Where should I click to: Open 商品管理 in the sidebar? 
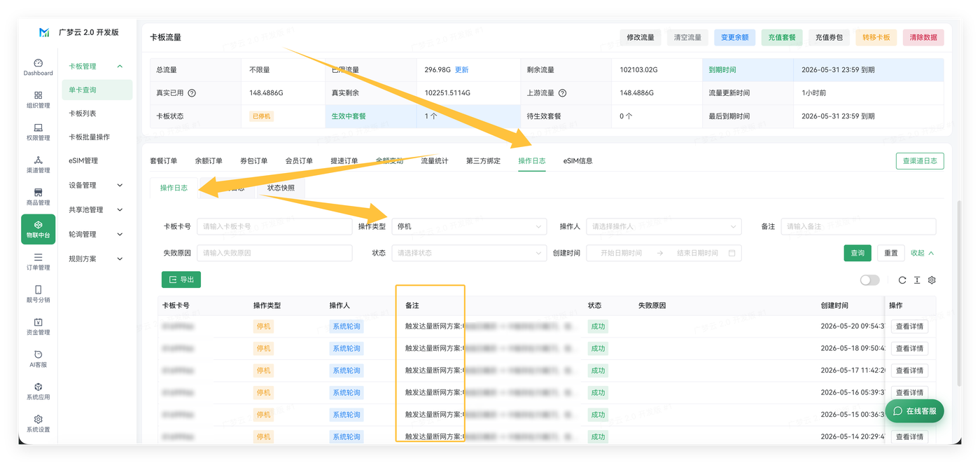click(x=38, y=197)
